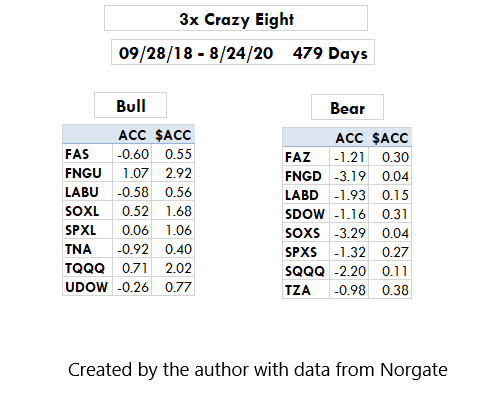Screen dimensions: 498x401
Task: Select the UDOW ticker cell
Action: 87,286
